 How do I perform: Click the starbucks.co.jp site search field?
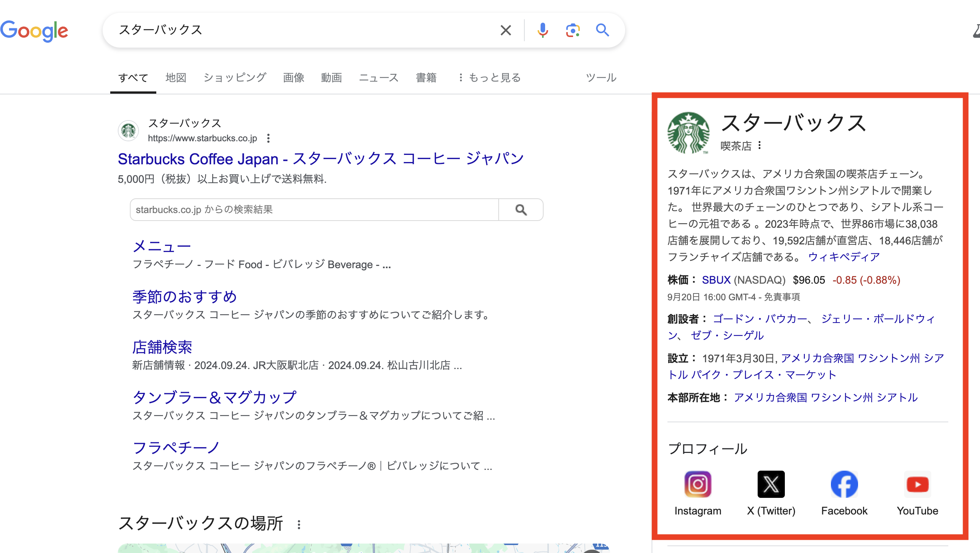314,209
